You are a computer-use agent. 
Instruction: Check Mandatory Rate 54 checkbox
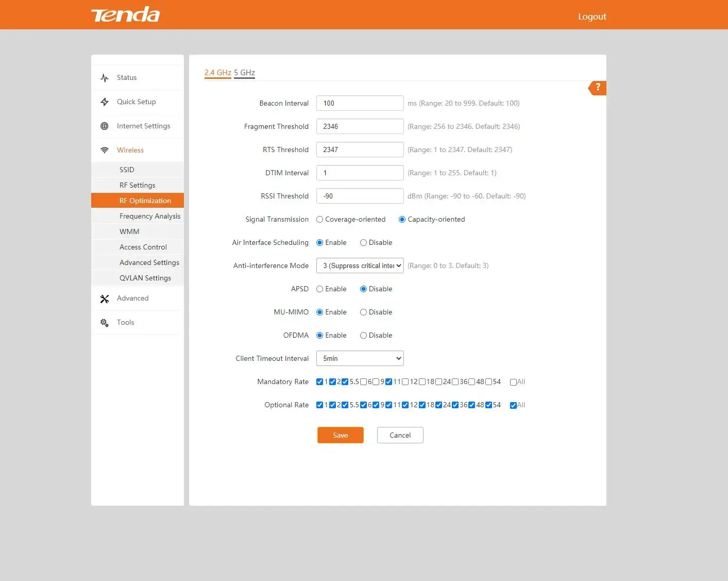489,382
